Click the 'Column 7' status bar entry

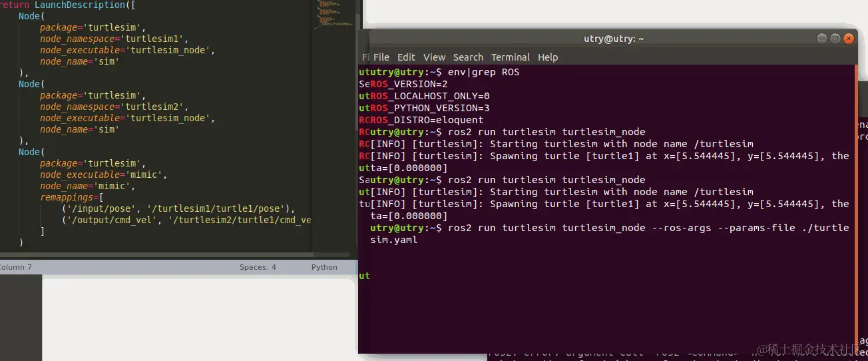pyautogui.click(x=15, y=267)
